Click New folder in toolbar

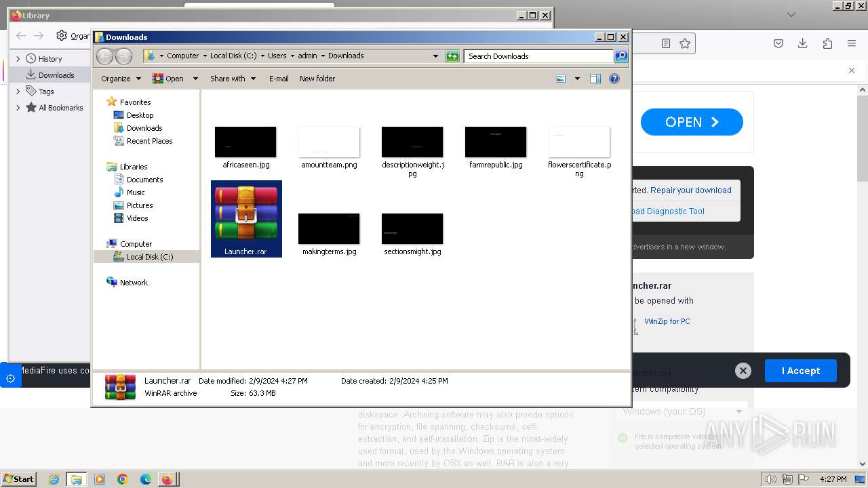317,79
